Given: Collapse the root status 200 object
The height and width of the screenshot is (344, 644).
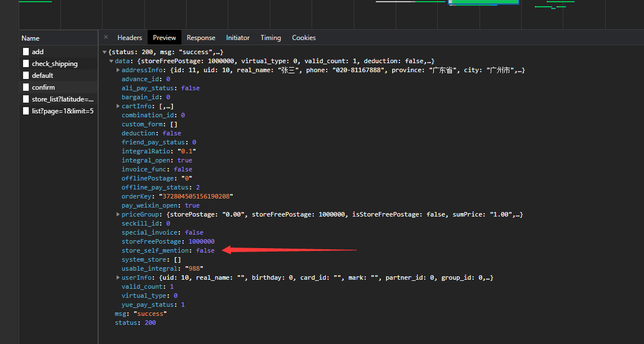Looking at the screenshot, I should coord(104,52).
